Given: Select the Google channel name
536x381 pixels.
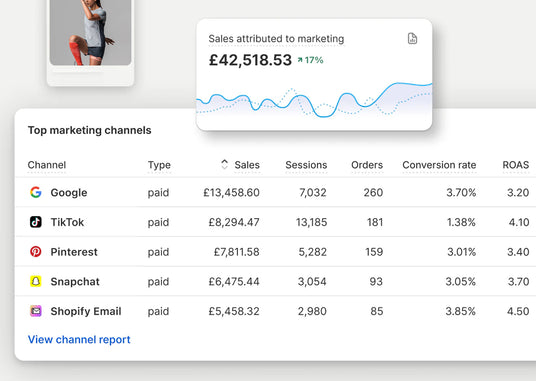Looking at the screenshot, I should (69, 193).
